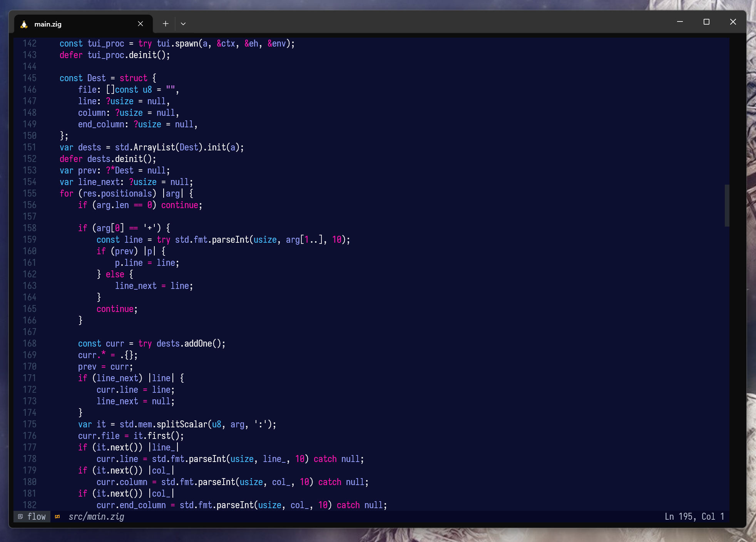Image resolution: width=756 pixels, height=542 pixels.
Task: Maximize the terminal window
Action: pyautogui.click(x=706, y=22)
